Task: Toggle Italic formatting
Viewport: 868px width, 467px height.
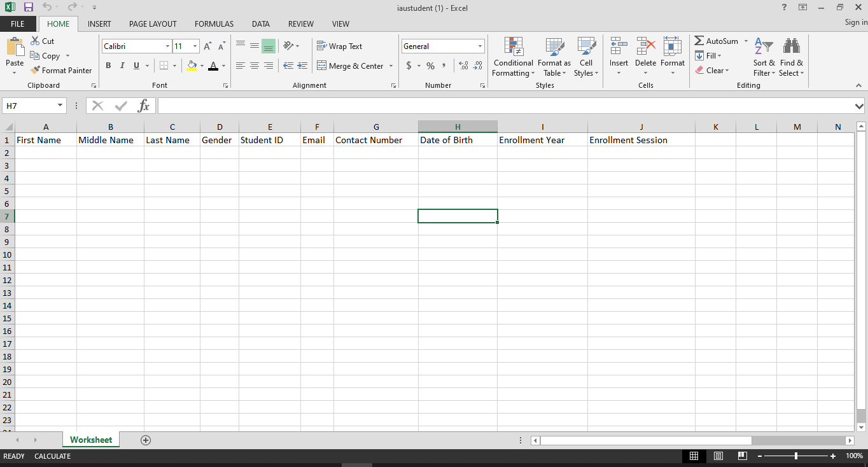Action: click(x=122, y=66)
